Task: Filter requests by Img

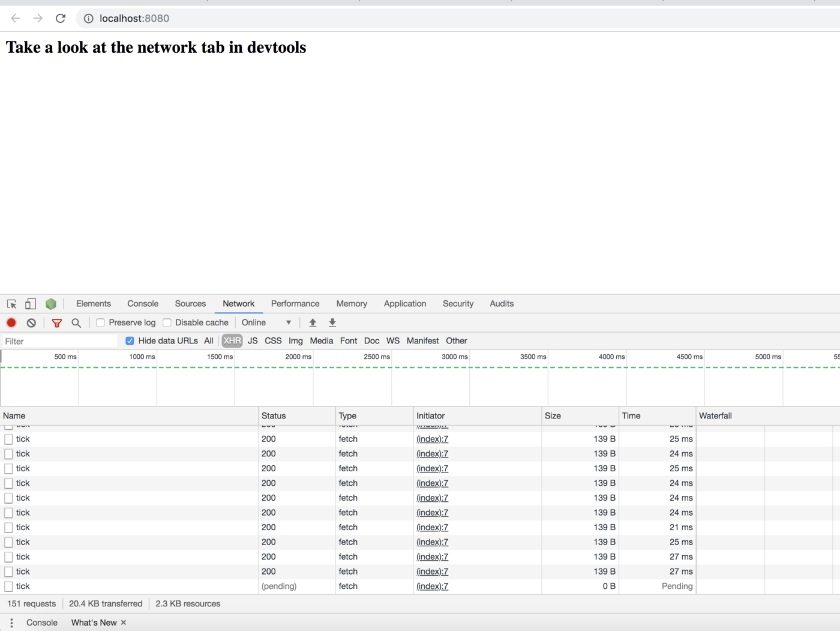Action: pyautogui.click(x=296, y=340)
